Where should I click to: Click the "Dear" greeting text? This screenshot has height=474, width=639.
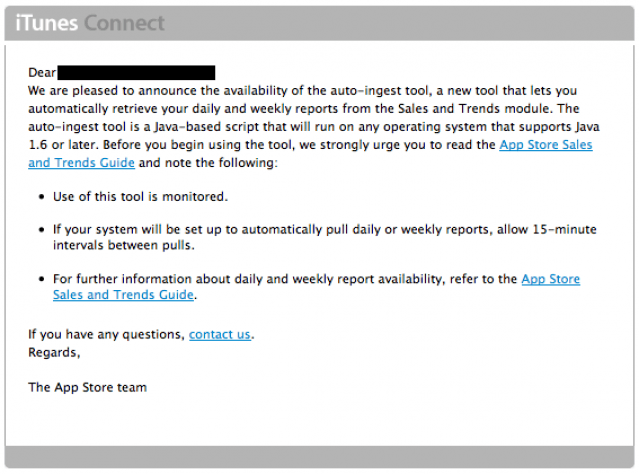(x=41, y=73)
